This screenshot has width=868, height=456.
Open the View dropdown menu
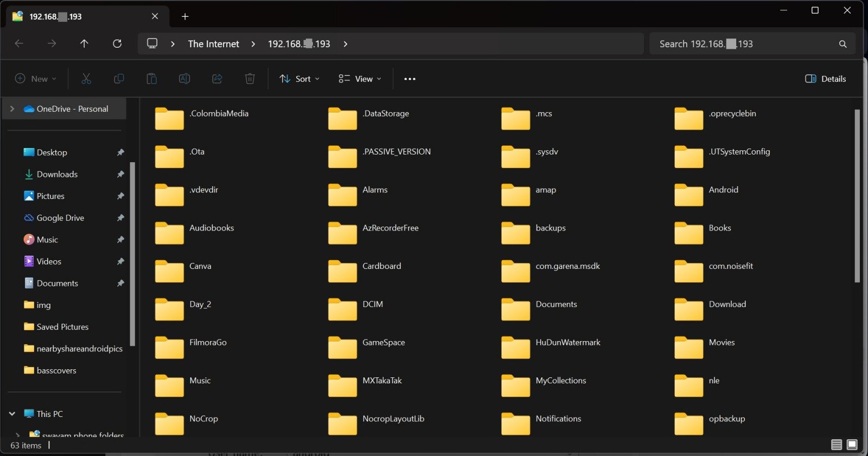[360, 79]
